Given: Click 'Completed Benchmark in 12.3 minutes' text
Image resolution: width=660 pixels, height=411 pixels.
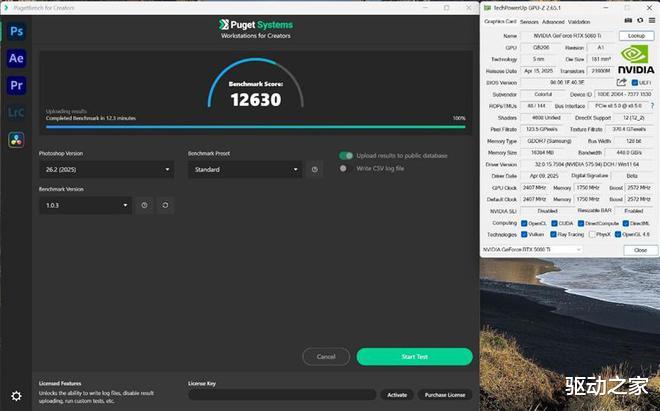Looking at the screenshot, I should 91,118.
